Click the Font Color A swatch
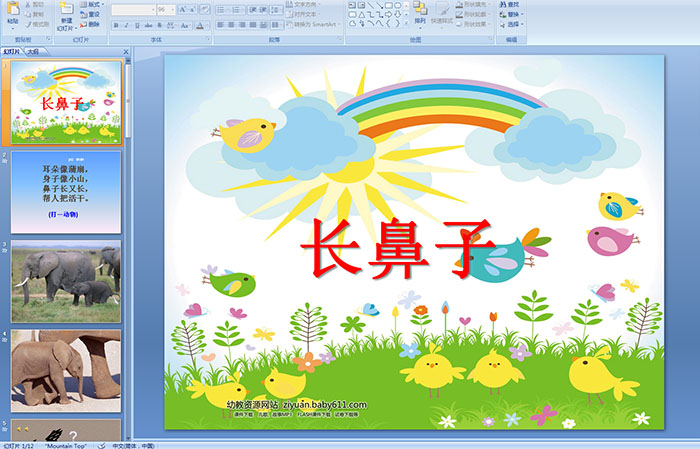Screen dimensions: 700x449 pyautogui.click(x=200, y=25)
